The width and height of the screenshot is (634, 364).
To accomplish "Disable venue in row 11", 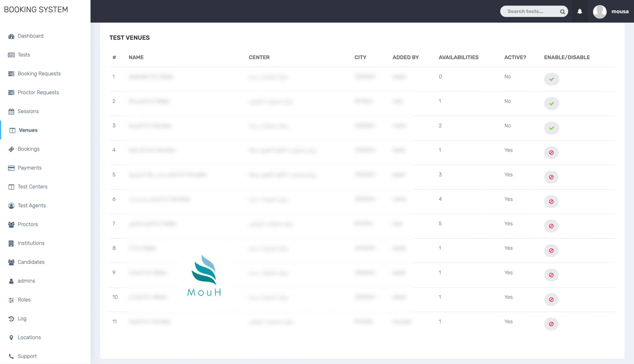I will [551, 324].
